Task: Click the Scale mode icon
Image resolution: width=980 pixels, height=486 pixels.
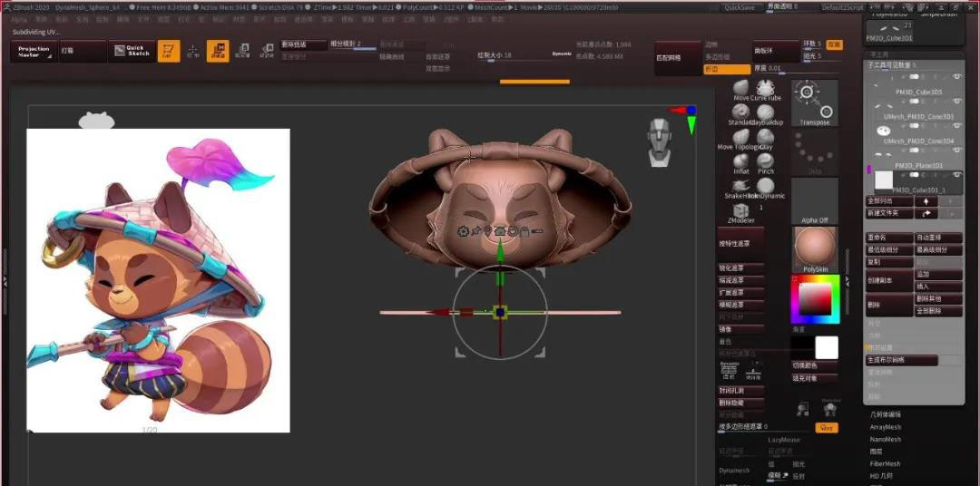Action: click(x=242, y=51)
